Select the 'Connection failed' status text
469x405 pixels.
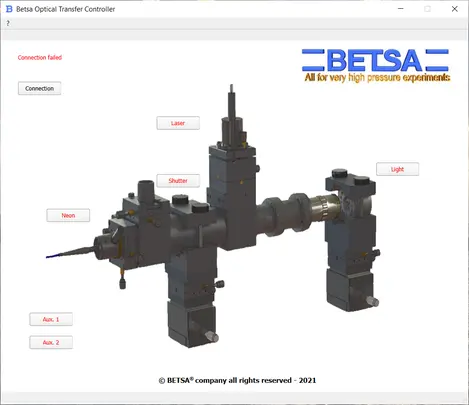point(40,57)
